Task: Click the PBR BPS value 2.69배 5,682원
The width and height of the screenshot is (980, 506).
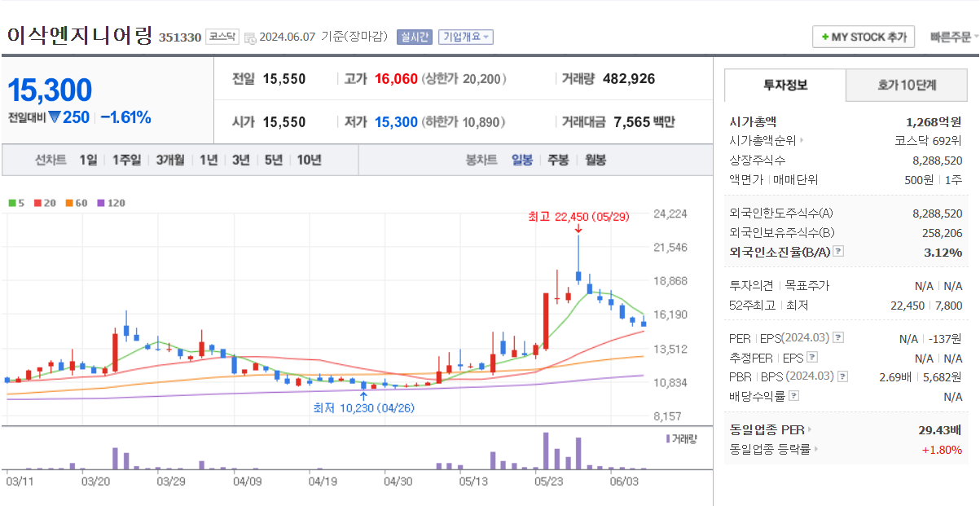Action: [921, 376]
